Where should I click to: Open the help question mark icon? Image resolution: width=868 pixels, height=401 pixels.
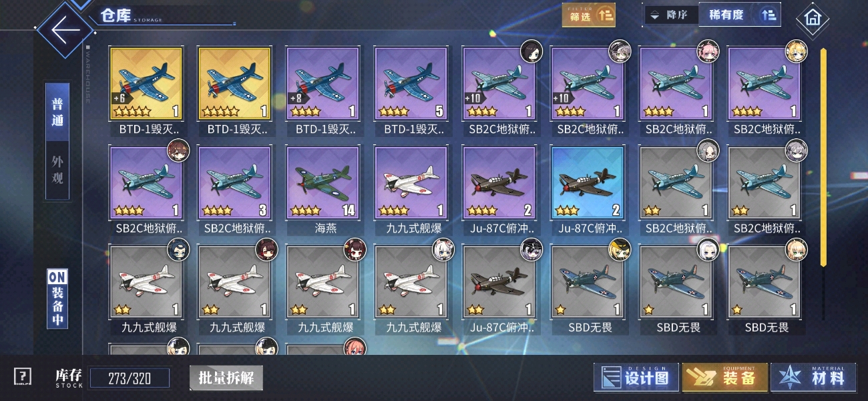(22, 377)
